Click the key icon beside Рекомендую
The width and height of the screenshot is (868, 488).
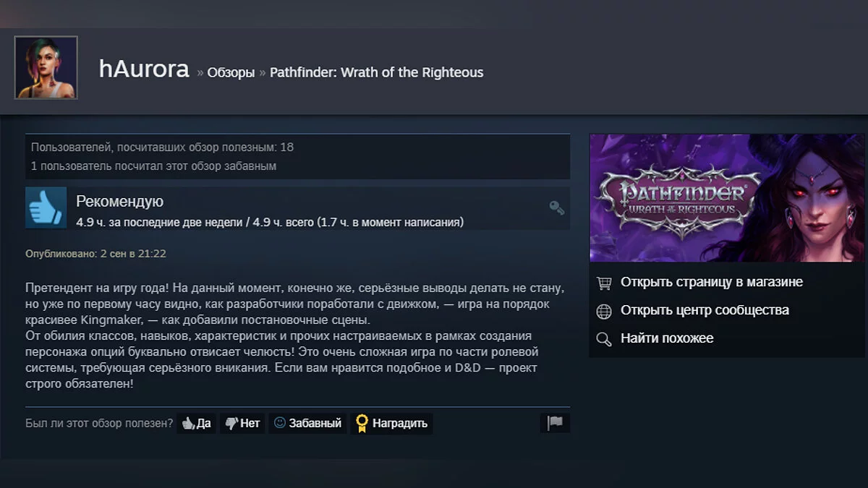coord(556,208)
